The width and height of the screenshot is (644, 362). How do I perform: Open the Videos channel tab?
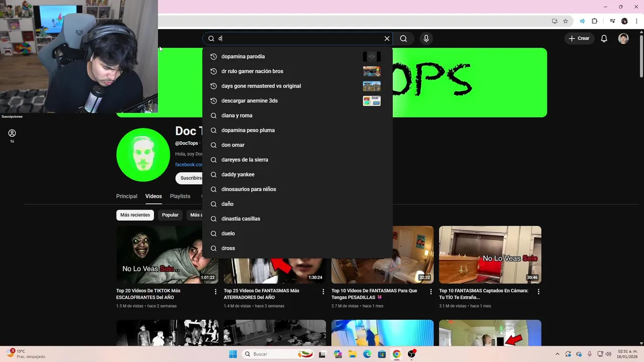tap(153, 196)
